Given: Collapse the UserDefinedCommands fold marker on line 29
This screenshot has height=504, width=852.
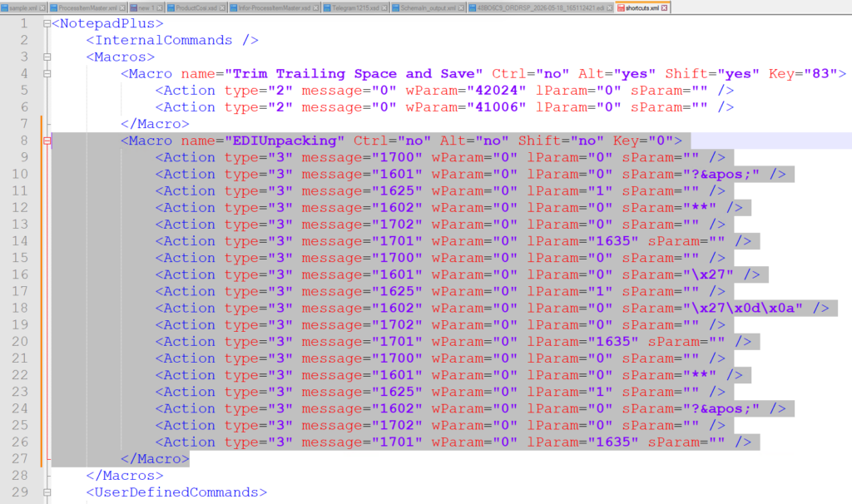Looking at the screenshot, I should [x=47, y=492].
